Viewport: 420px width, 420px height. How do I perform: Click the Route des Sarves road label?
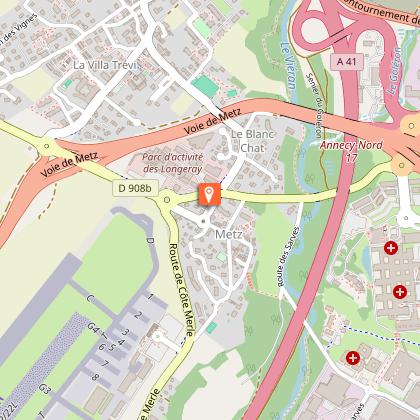click(x=287, y=257)
